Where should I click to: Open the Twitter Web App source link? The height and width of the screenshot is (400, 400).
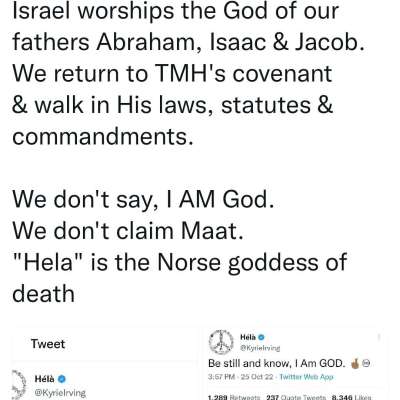[x=306, y=377]
